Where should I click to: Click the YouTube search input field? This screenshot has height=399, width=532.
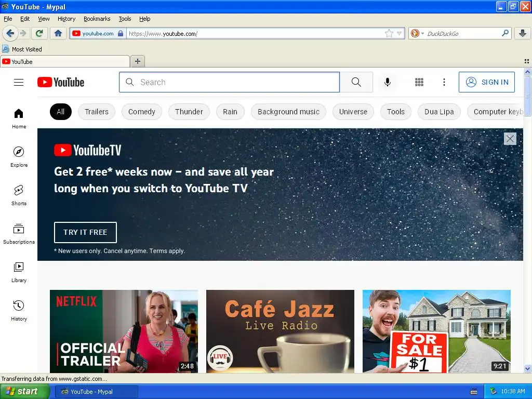pos(229,82)
